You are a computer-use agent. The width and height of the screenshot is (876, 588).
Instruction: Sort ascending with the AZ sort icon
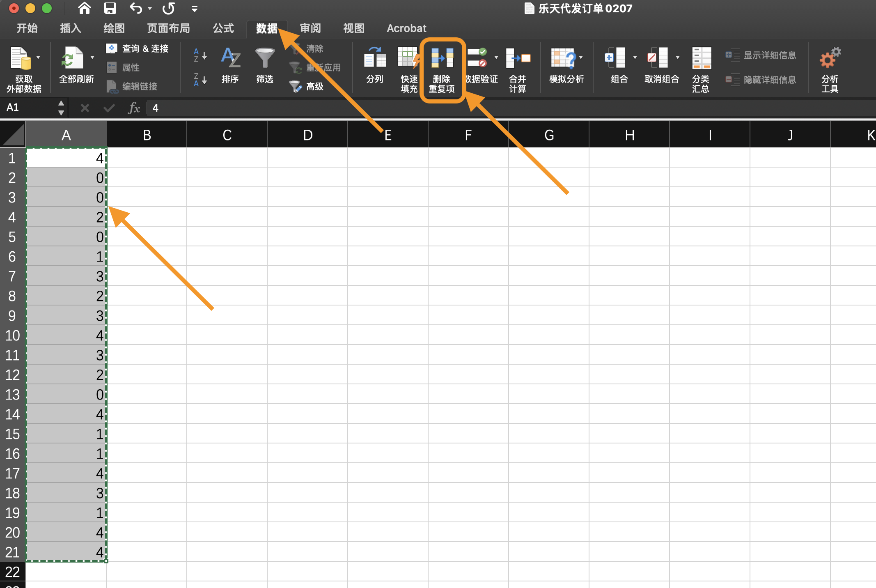(200, 55)
